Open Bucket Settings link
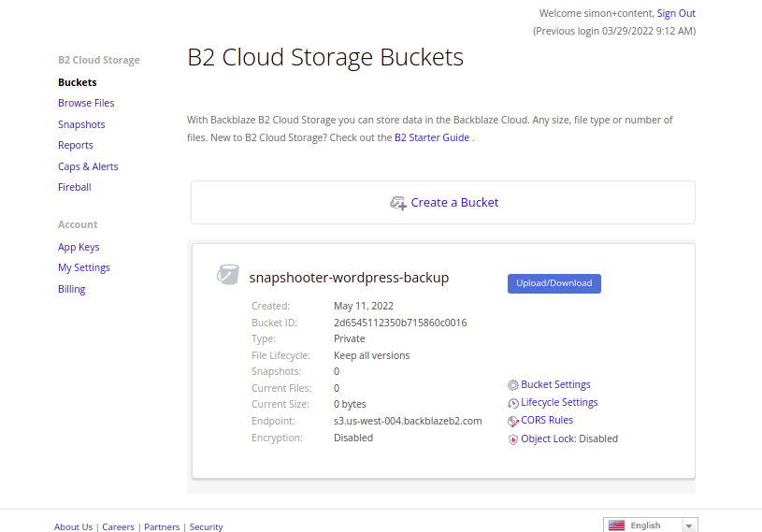 point(555,384)
